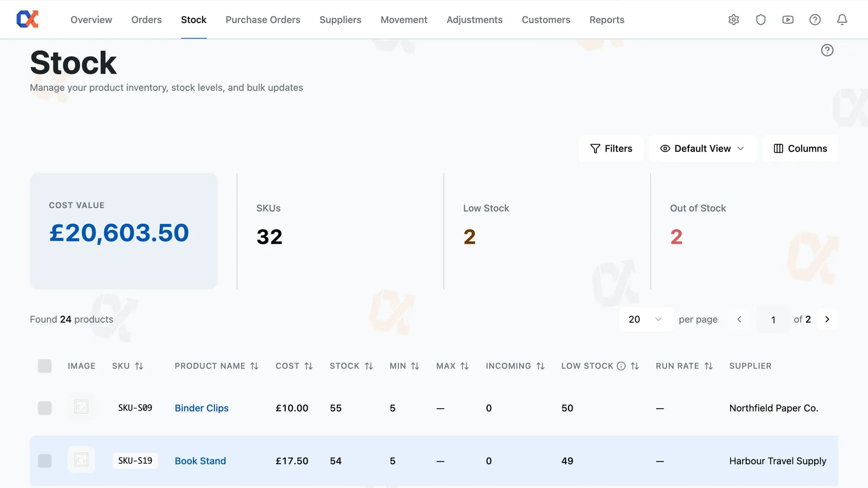Click the Binder Clips image thumbnail
Viewport: 868px width, 488px height.
coord(81,407)
